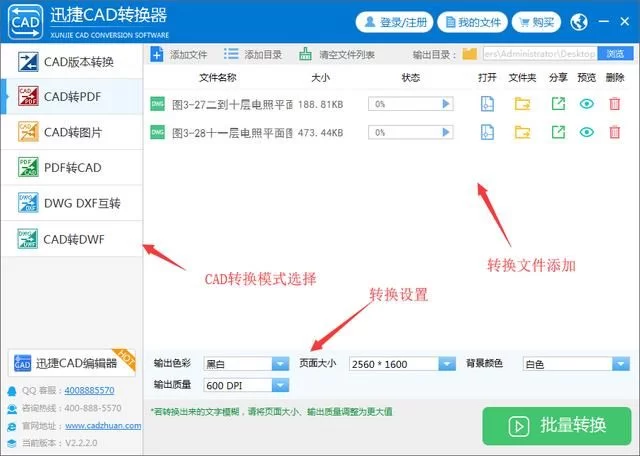Open the first file's document icon
This screenshot has width=640, height=456.
tap(487, 103)
